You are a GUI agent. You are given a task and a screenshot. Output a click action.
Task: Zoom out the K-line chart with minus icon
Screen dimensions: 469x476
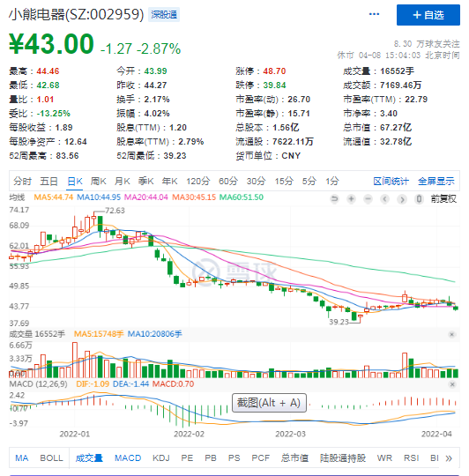(x=368, y=199)
